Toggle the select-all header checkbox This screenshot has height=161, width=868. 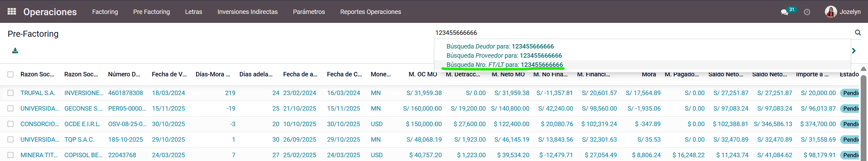point(11,74)
